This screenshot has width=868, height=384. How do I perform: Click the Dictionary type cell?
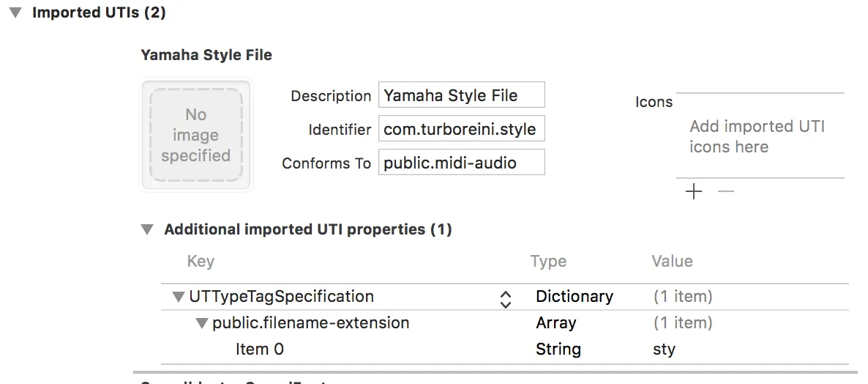point(575,297)
